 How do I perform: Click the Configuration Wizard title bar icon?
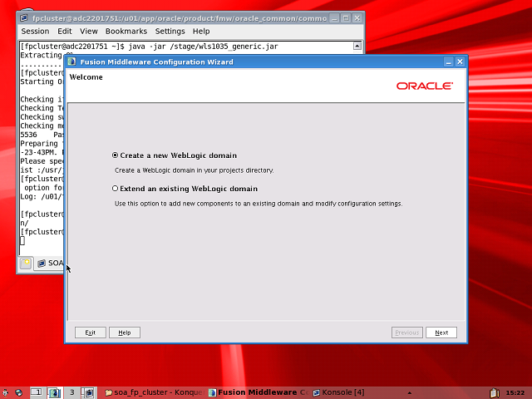click(71, 62)
